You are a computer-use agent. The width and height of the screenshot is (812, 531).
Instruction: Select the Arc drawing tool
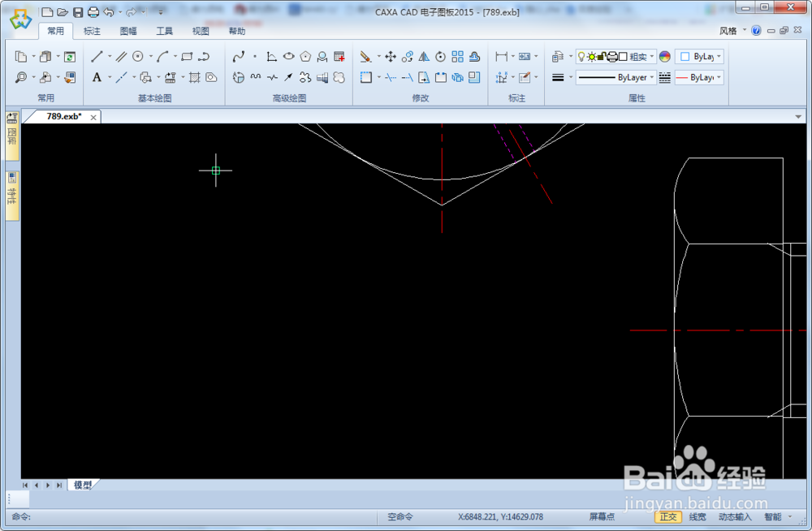coord(162,57)
